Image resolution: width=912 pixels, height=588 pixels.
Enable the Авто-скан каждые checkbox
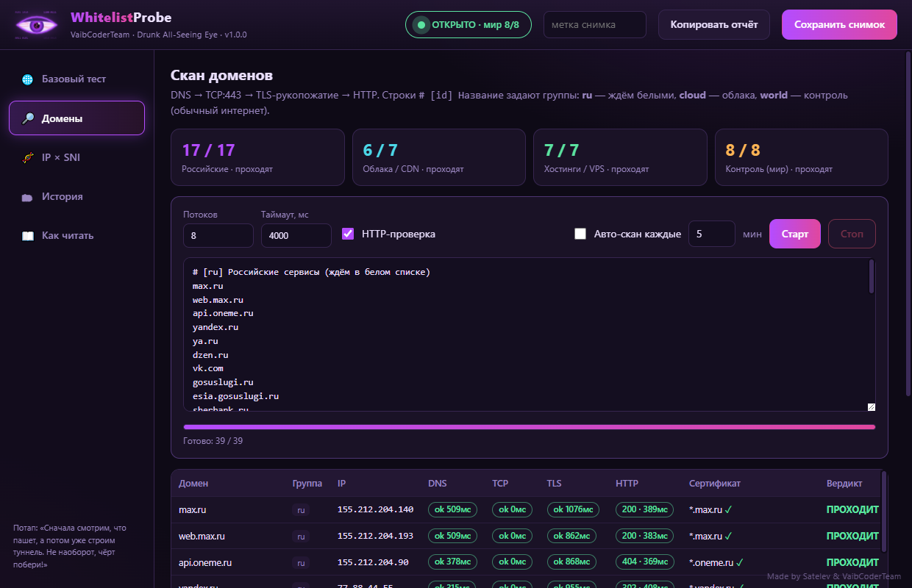click(580, 234)
